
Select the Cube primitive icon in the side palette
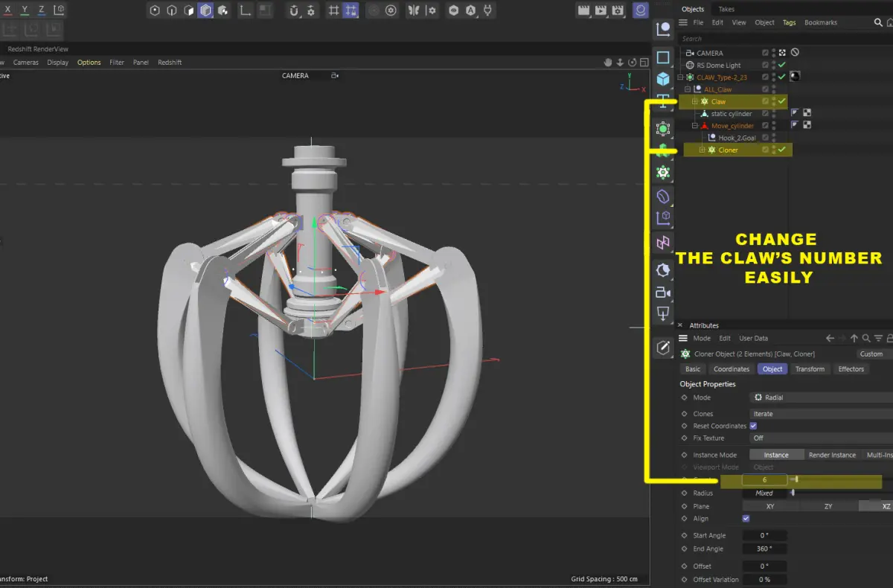[663, 78]
